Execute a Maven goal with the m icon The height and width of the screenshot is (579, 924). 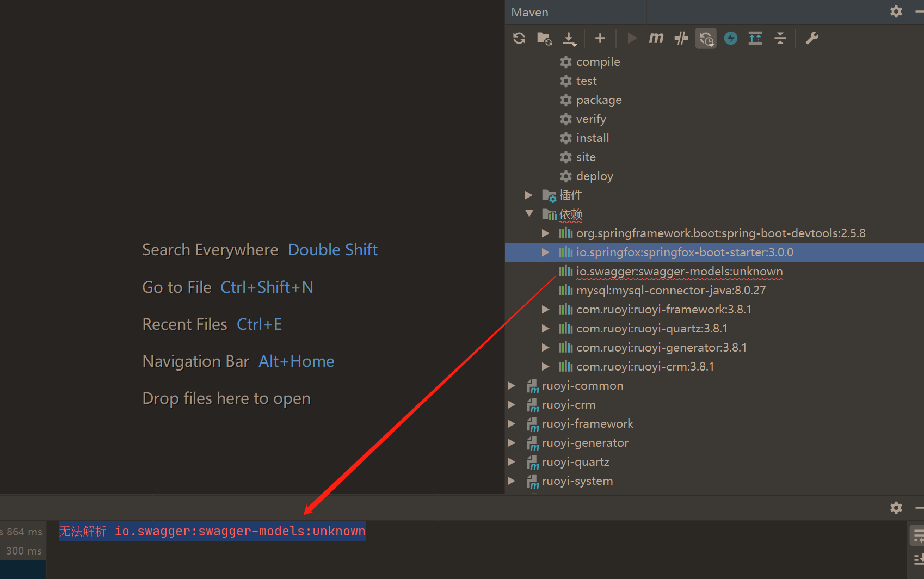(x=656, y=38)
